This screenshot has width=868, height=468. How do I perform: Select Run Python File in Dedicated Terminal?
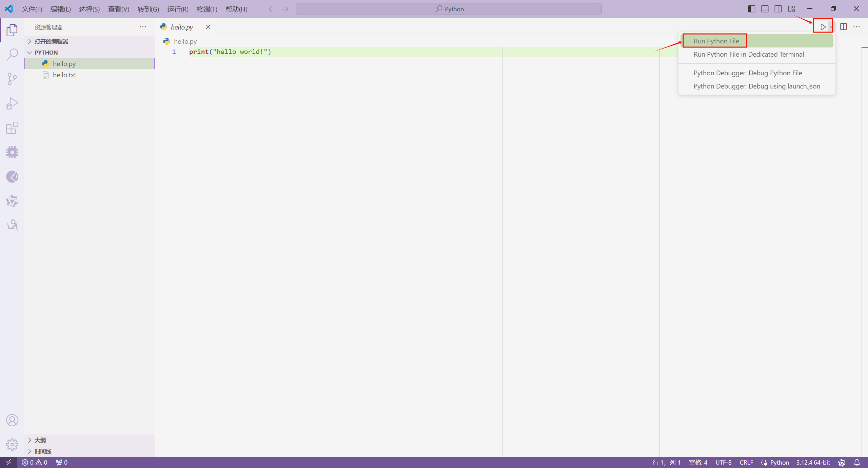tap(748, 54)
